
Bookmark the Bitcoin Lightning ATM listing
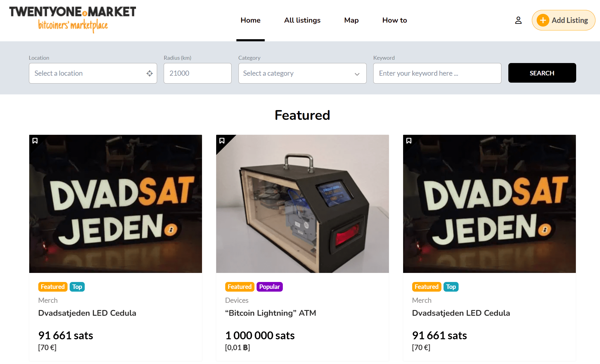222,141
